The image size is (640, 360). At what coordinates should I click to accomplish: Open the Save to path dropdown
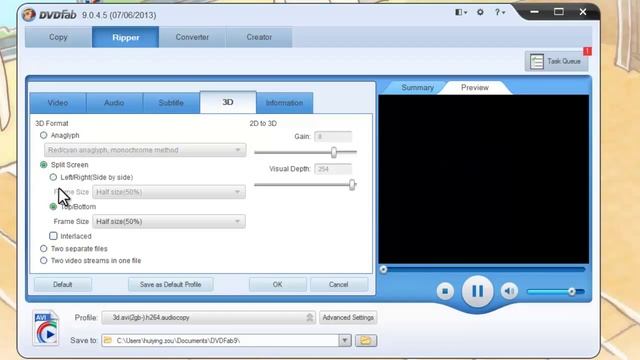(x=344, y=340)
